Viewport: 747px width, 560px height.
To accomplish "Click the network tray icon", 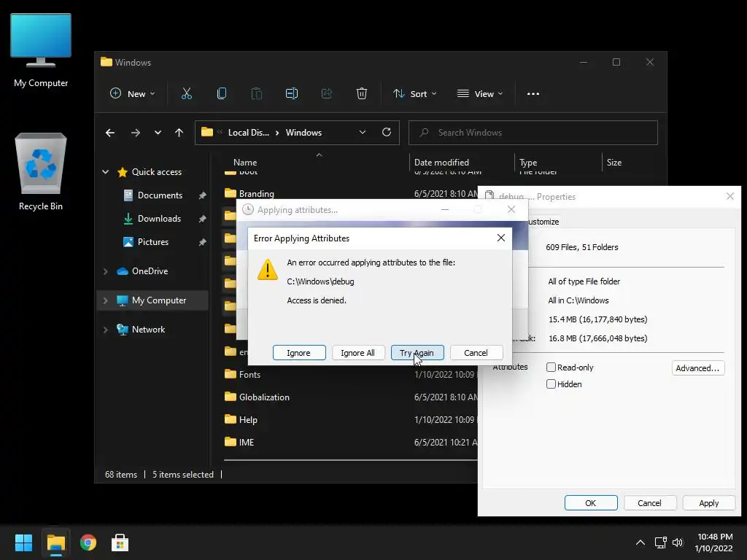I will [x=660, y=542].
